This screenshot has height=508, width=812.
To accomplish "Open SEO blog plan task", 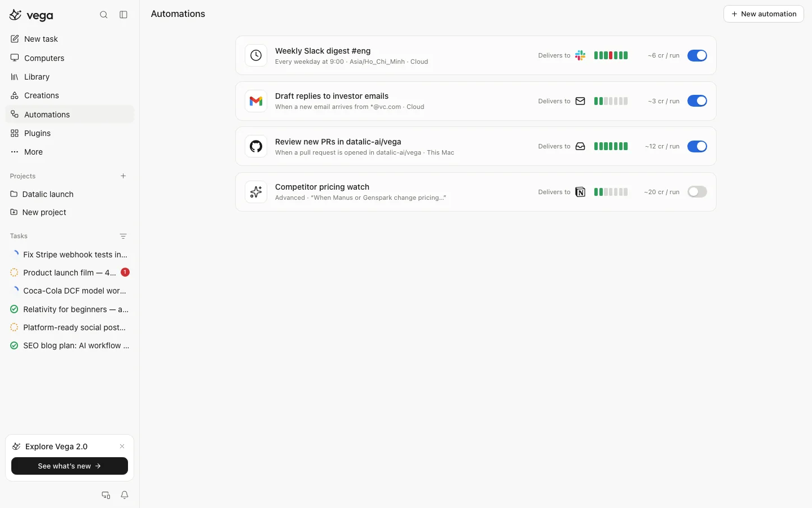I will click(70, 345).
